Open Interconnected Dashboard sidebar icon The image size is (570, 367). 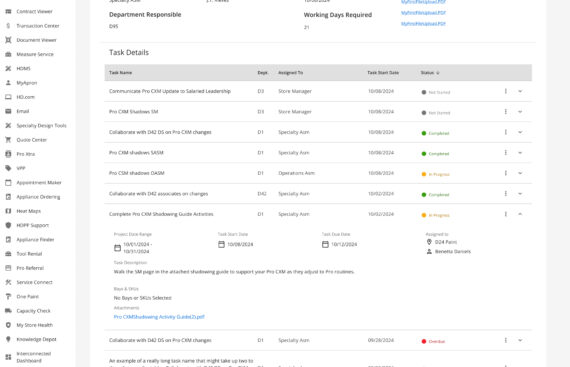(8, 357)
